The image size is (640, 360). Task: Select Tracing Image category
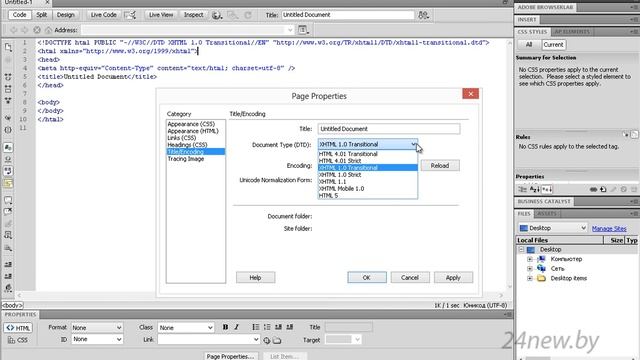[186, 159]
